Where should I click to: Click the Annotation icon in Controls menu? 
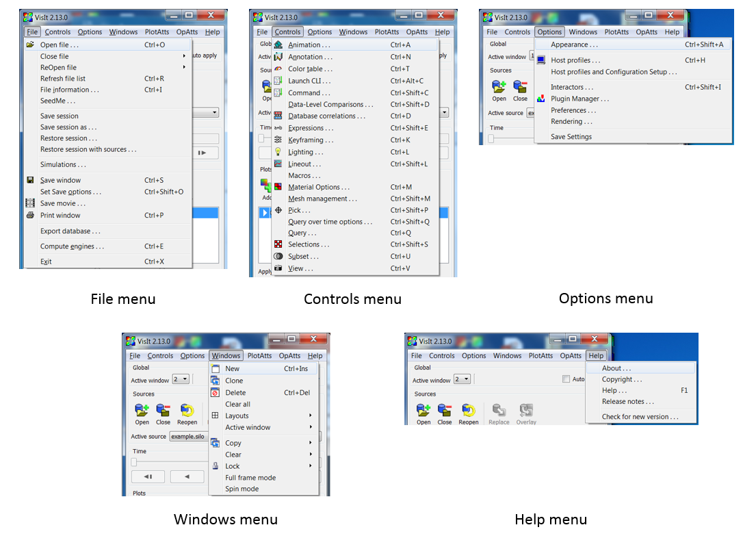coord(278,56)
